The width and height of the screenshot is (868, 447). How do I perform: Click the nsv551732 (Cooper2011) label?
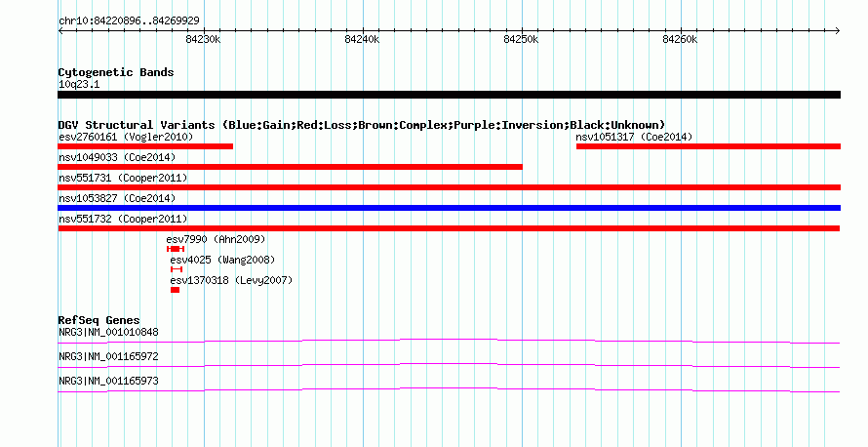coord(123,219)
